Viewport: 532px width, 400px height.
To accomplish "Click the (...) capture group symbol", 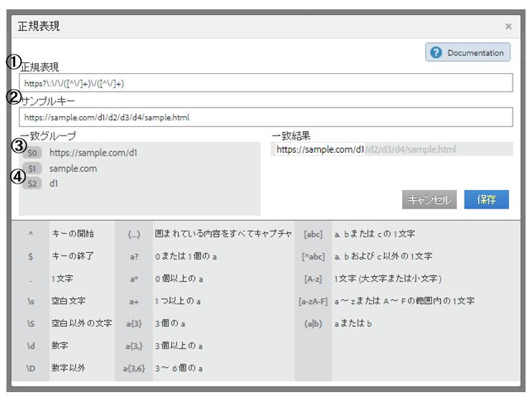I will click(x=134, y=234).
